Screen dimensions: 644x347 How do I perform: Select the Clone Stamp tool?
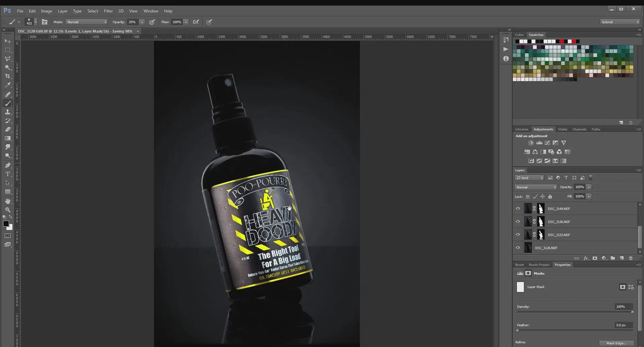tap(7, 112)
